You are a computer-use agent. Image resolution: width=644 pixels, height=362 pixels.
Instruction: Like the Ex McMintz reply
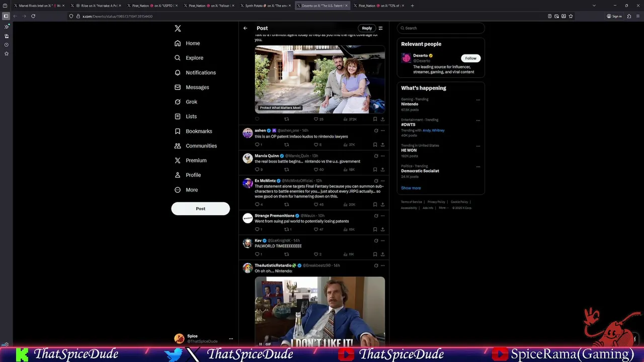(316, 205)
